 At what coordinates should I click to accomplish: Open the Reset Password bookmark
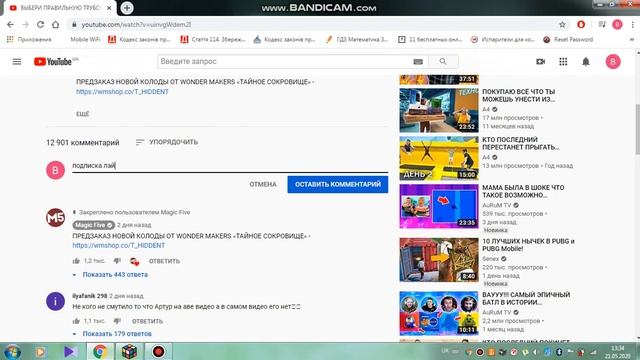tap(568, 40)
